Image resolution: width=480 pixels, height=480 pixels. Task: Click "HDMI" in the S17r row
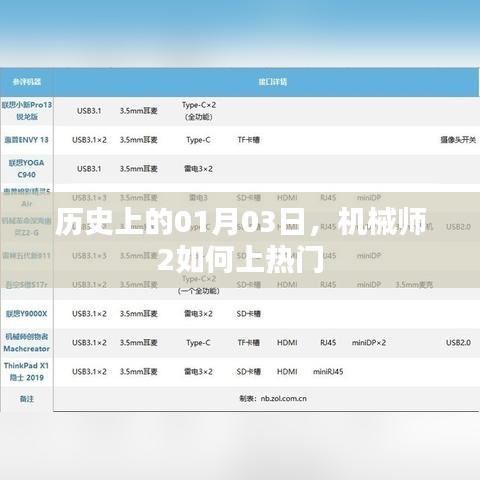287,285
